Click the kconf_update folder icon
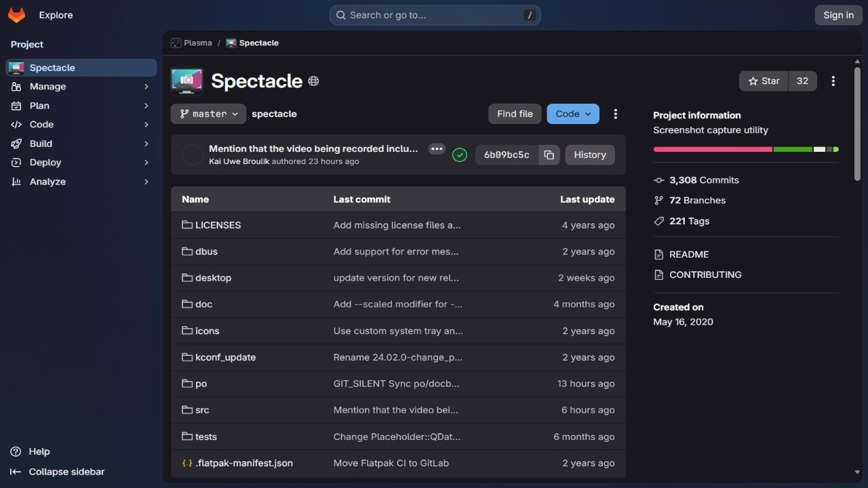Screen dimensions: 868x488 point(187,357)
